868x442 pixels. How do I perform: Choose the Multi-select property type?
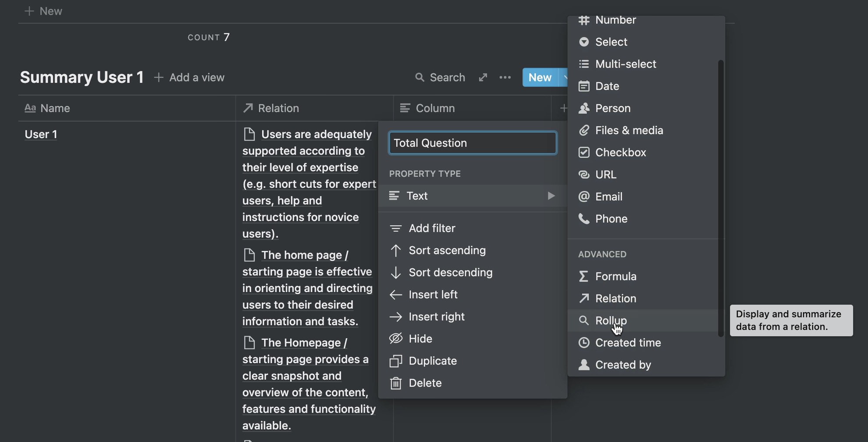[x=625, y=64]
